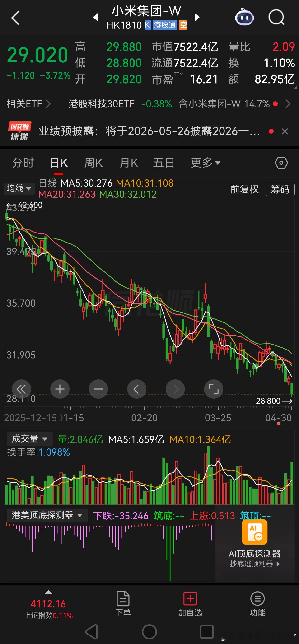Open ETF row right chevron

pos(288,104)
